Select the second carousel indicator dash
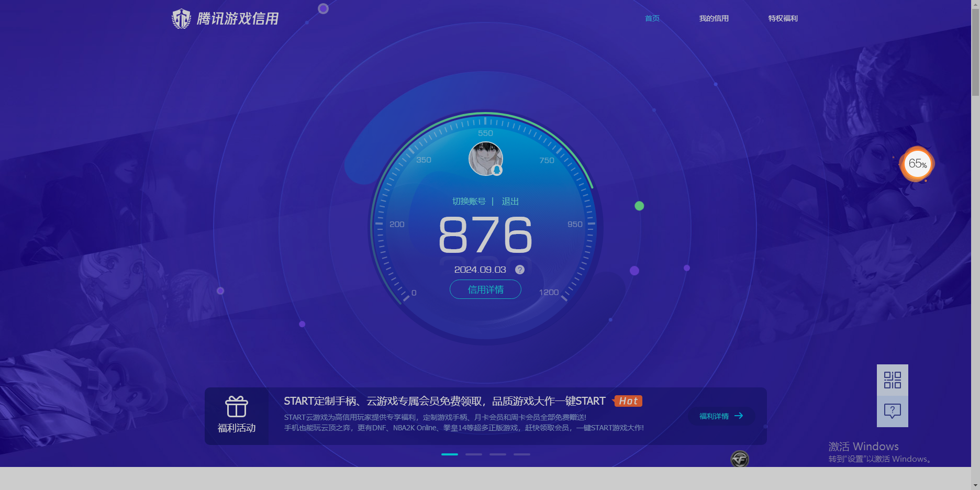The width and height of the screenshot is (980, 490). click(x=474, y=454)
